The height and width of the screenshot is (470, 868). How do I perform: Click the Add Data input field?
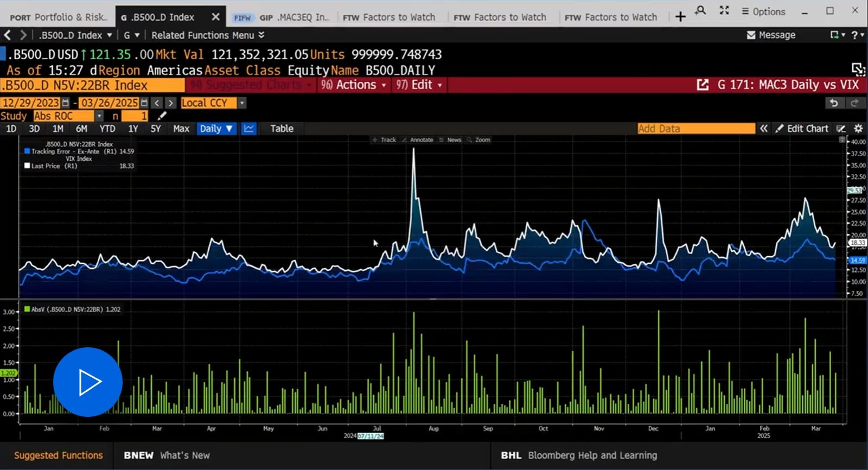[696, 129]
